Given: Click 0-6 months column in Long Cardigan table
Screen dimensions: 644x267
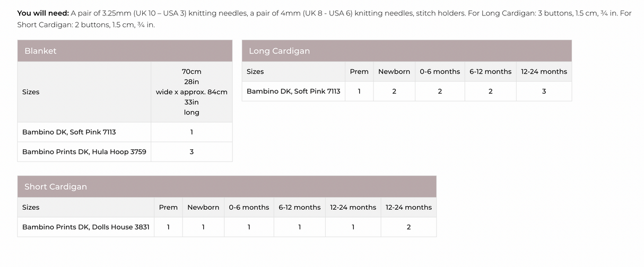Looking at the screenshot, I should click(x=440, y=72).
